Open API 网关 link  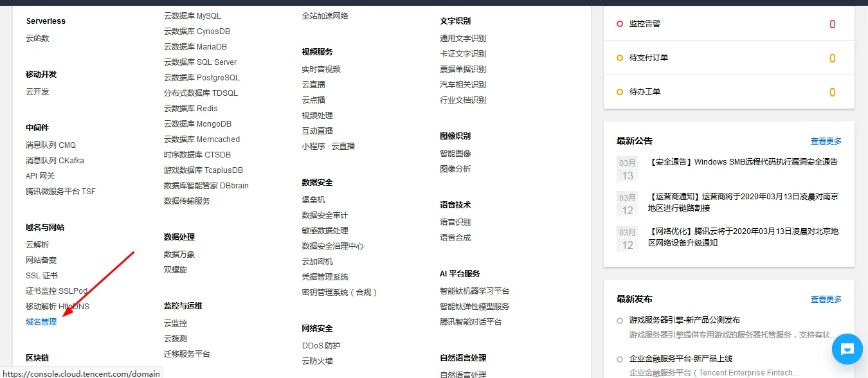tap(41, 176)
